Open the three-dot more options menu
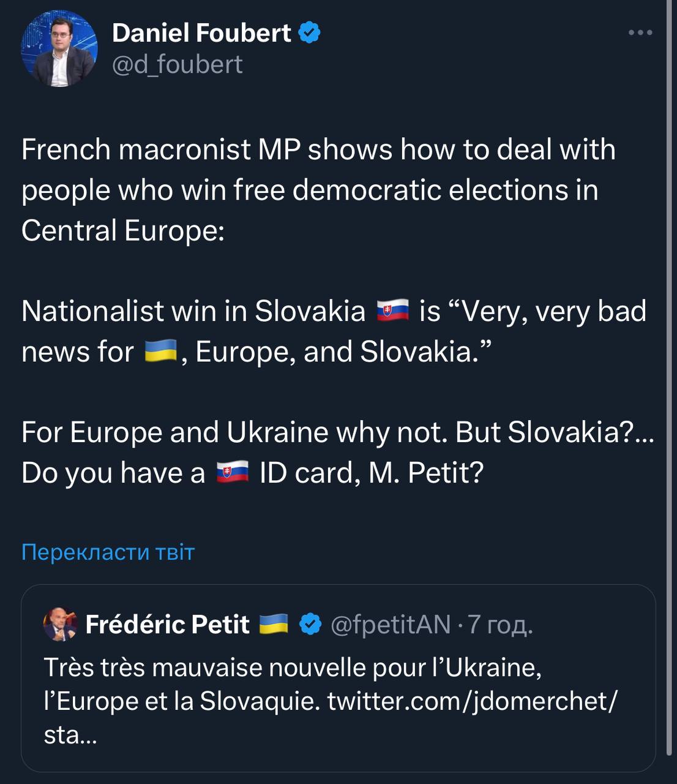This screenshot has height=784, width=677. click(x=640, y=33)
